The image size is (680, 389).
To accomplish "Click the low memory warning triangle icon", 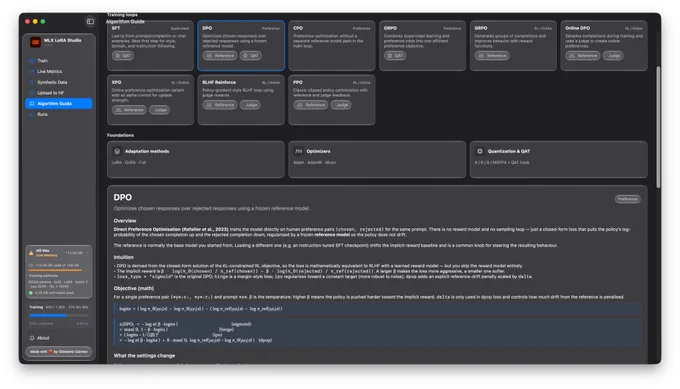I will click(31, 253).
